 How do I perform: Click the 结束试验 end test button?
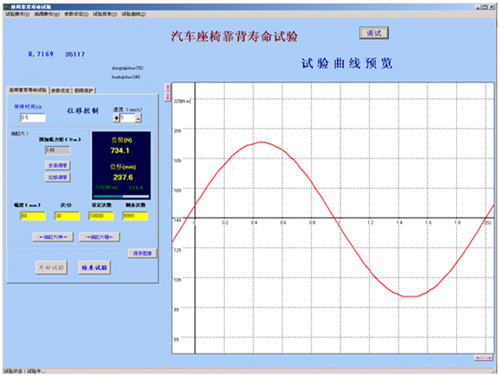pos(94,267)
